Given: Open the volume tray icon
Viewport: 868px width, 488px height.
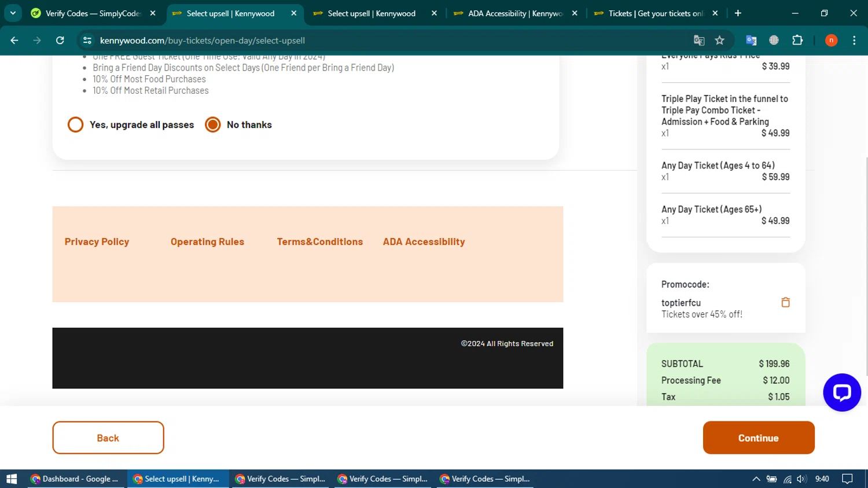Looking at the screenshot, I should point(801,479).
